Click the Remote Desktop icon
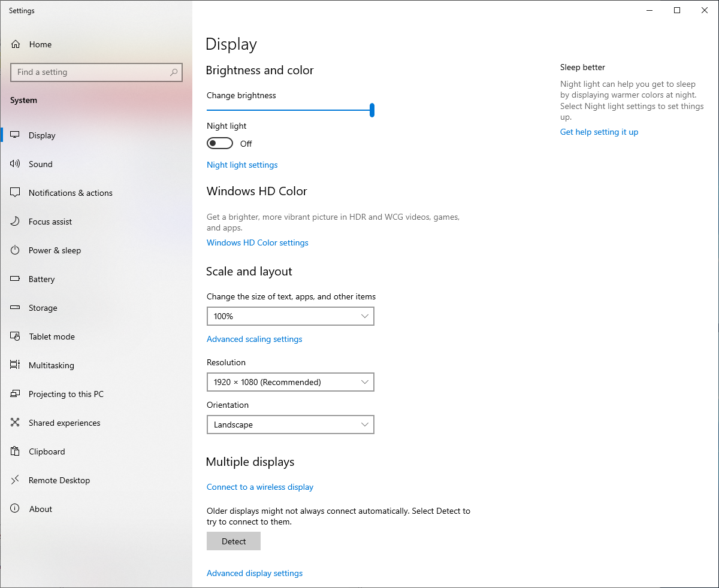719x588 pixels. tap(16, 480)
